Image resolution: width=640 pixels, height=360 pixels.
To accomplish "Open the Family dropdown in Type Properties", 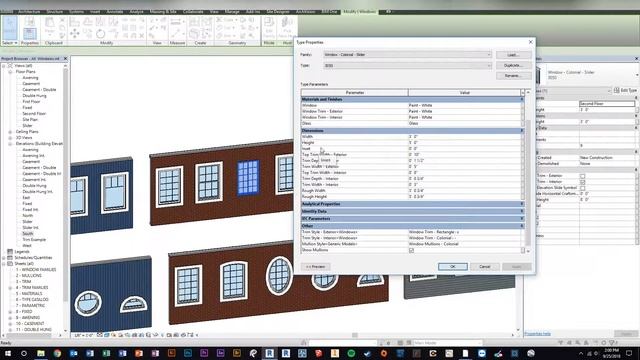I will [407, 55].
